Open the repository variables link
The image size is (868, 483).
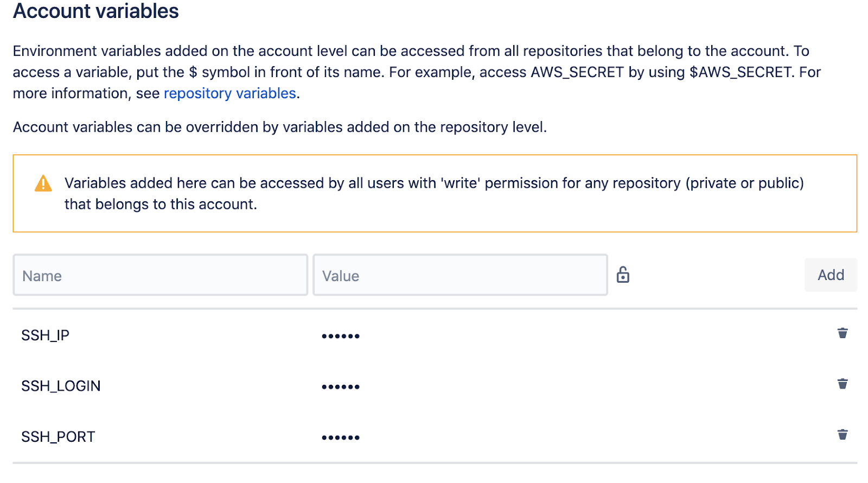click(x=229, y=93)
